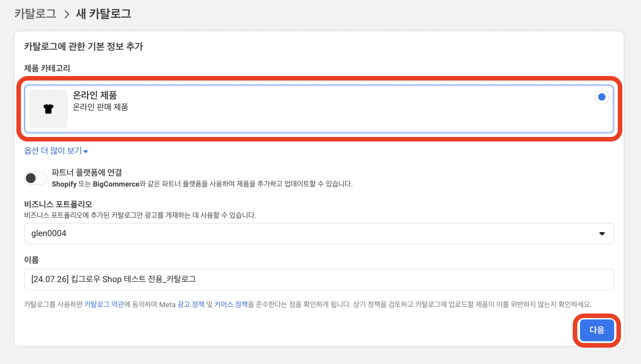This screenshot has height=364, width=641.
Task: Disable the partner platform connection switch
Action: (x=35, y=178)
